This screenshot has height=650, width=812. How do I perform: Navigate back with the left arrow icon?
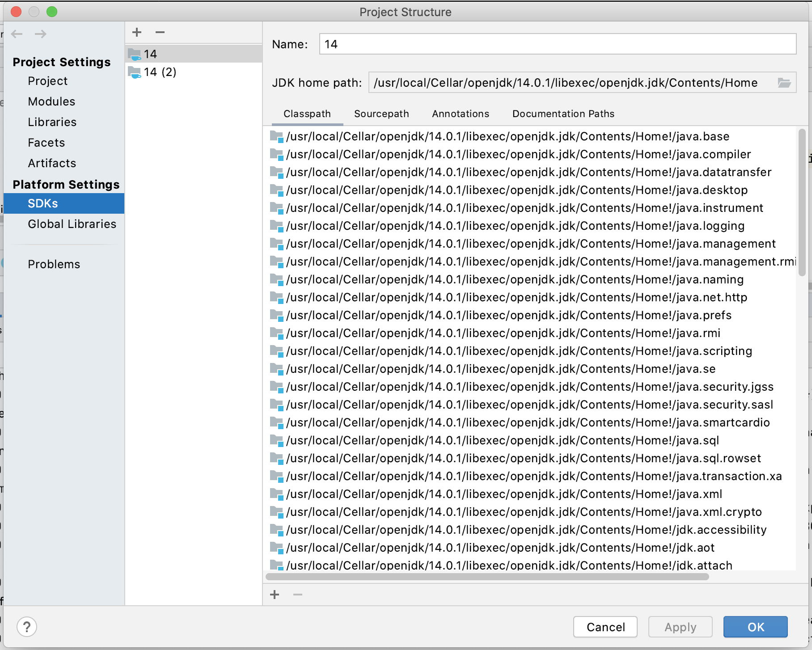pos(17,34)
